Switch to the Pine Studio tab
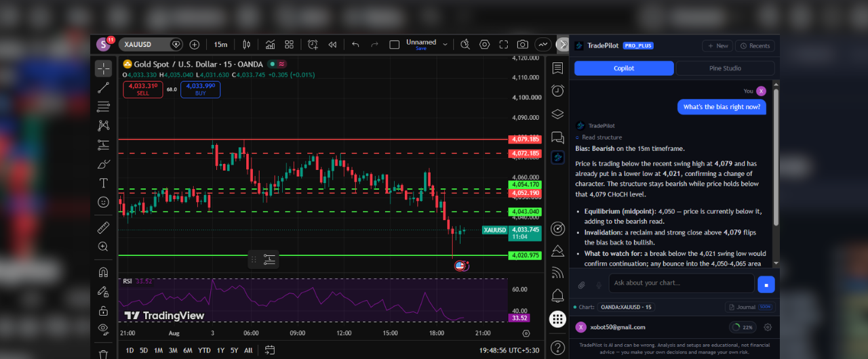 725,68
